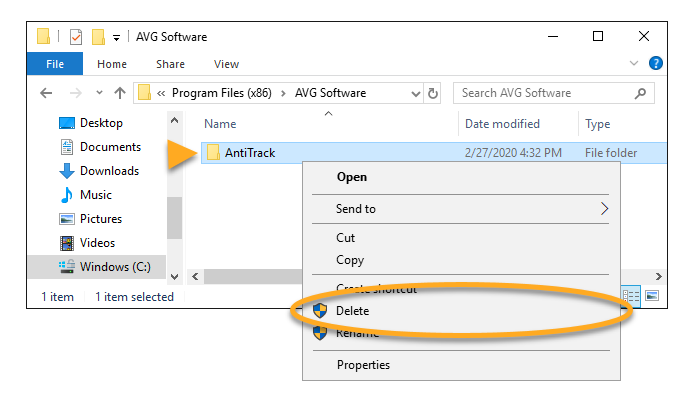
Task: Open the File ribbon tab
Action: (55, 64)
